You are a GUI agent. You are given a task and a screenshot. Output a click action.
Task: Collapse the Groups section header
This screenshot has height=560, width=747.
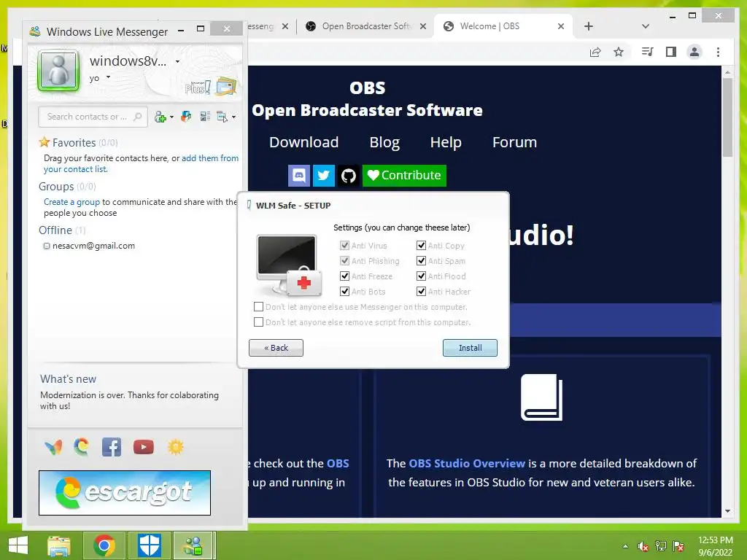pyautogui.click(x=56, y=187)
